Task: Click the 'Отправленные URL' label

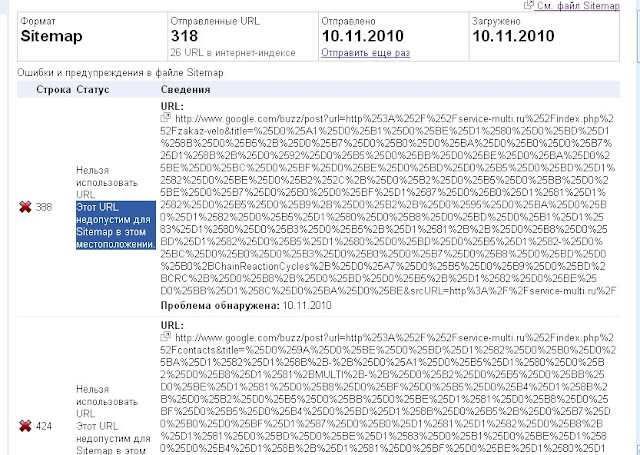Action: click(x=215, y=21)
